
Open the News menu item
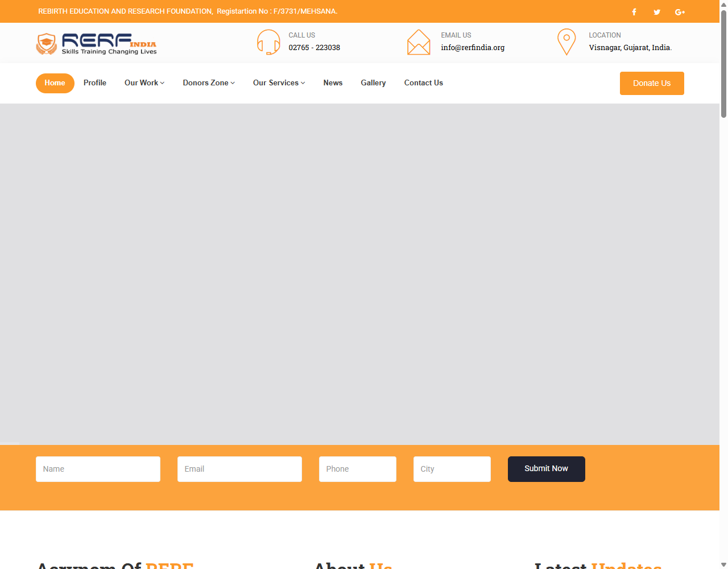click(333, 83)
